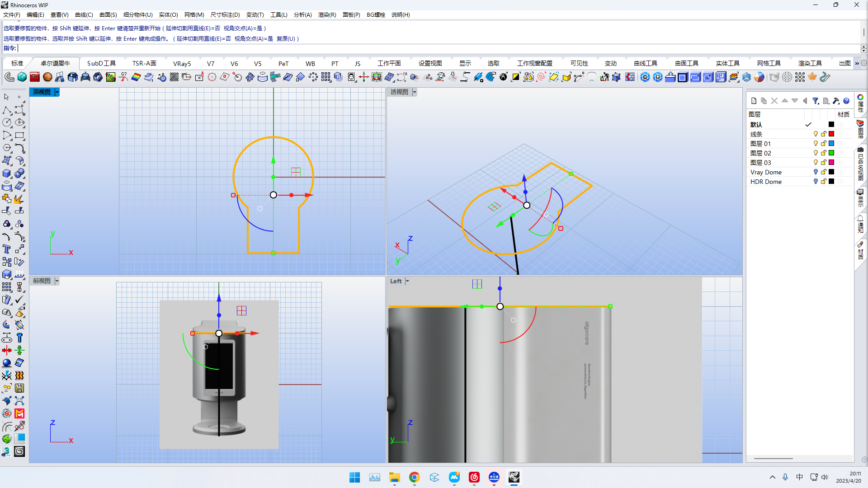Viewport: 868px width, 488px height.
Task: Click the new layer icon in layers panel
Action: 754,101
